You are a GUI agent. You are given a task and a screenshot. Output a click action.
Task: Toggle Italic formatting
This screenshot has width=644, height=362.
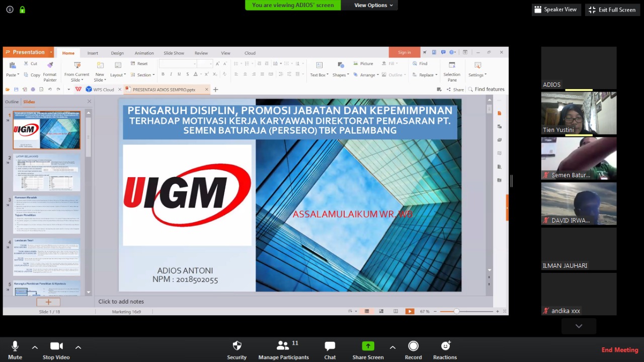171,75
